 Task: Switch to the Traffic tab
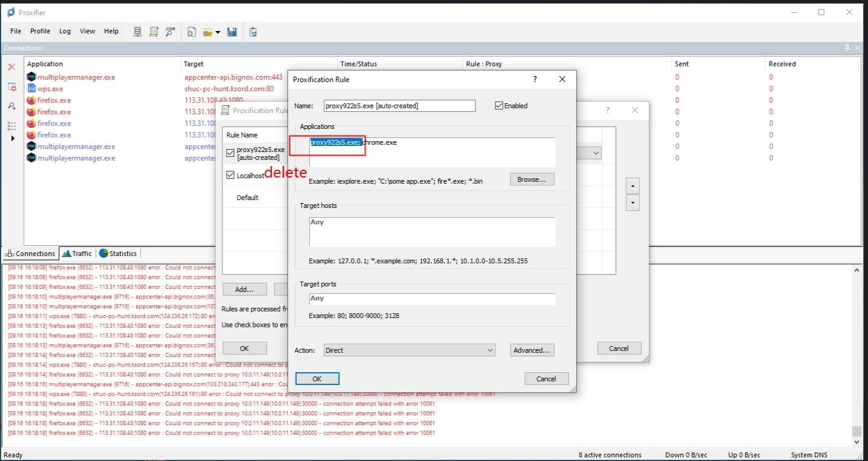pos(77,253)
